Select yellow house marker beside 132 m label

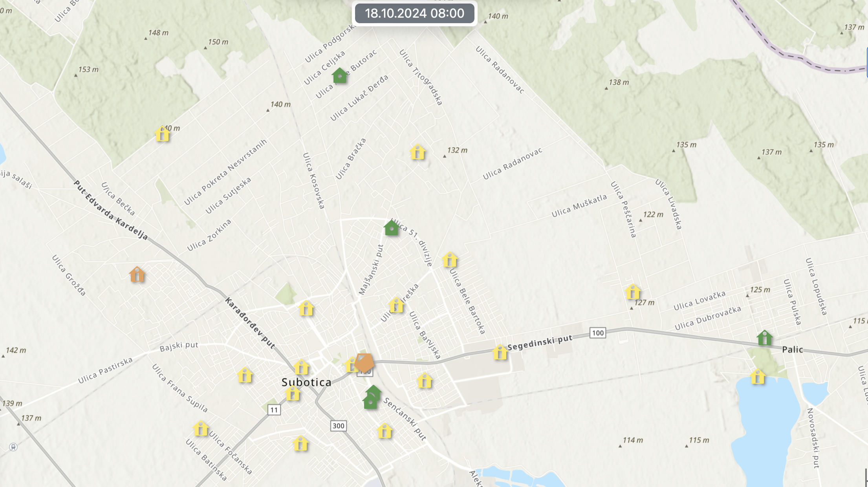(418, 152)
